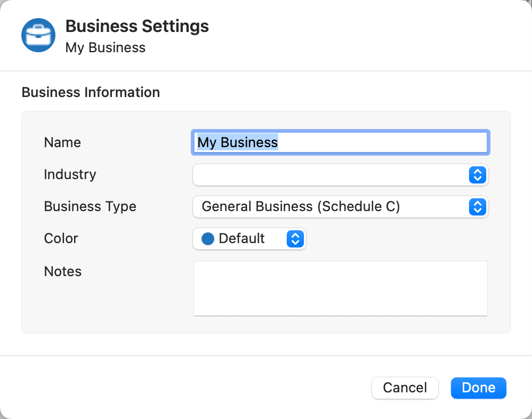This screenshot has height=419, width=532.
Task: Click inside the Notes text area
Action: 340,288
